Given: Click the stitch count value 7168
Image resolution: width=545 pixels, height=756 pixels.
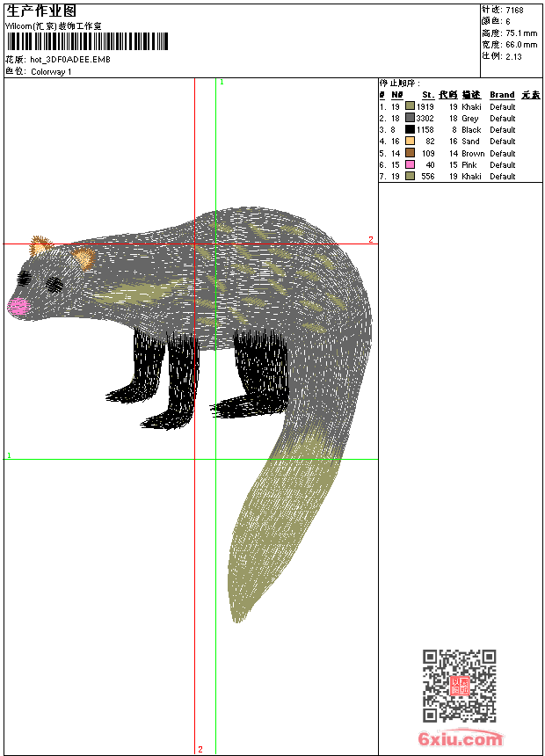Looking at the screenshot, I should tap(514, 11).
